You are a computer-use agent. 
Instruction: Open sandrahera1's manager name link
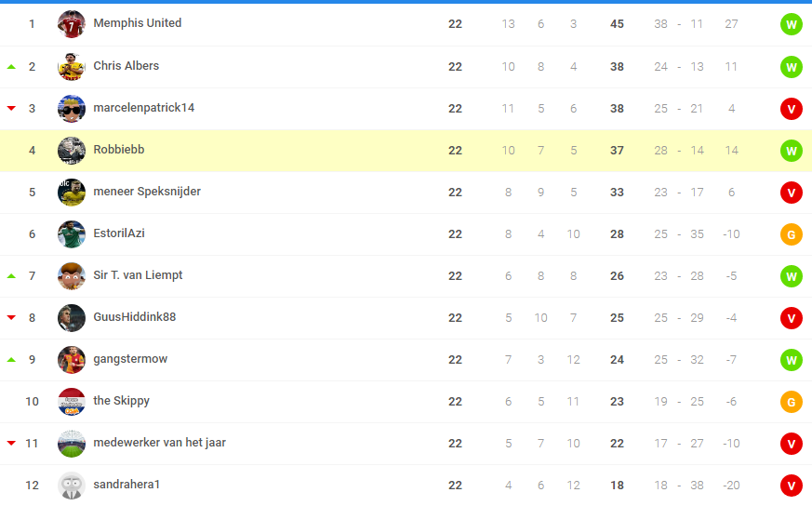126,485
